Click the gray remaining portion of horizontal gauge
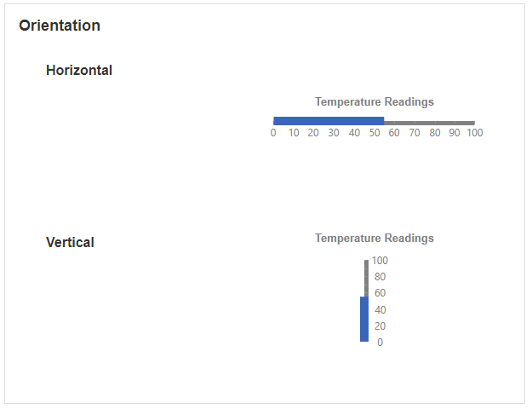532x409 pixels. pos(429,123)
